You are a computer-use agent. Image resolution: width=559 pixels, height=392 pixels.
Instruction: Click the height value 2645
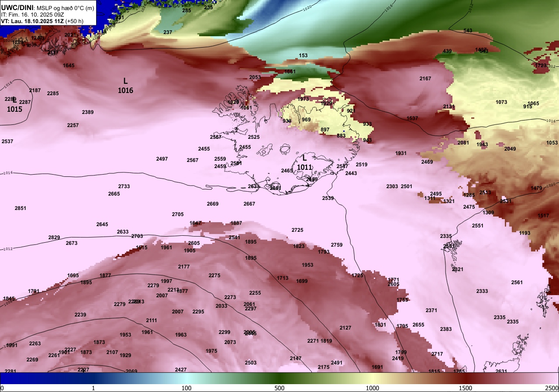point(102,224)
